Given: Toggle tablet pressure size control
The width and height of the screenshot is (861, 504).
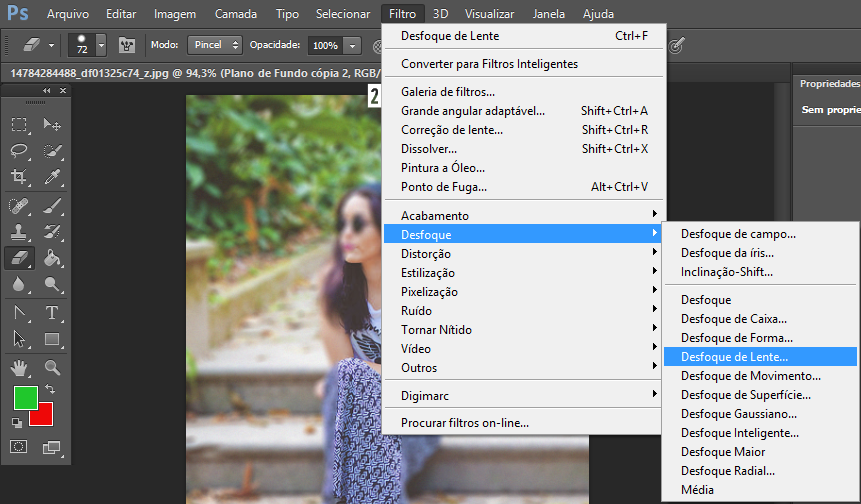Looking at the screenshot, I should [x=676, y=45].
